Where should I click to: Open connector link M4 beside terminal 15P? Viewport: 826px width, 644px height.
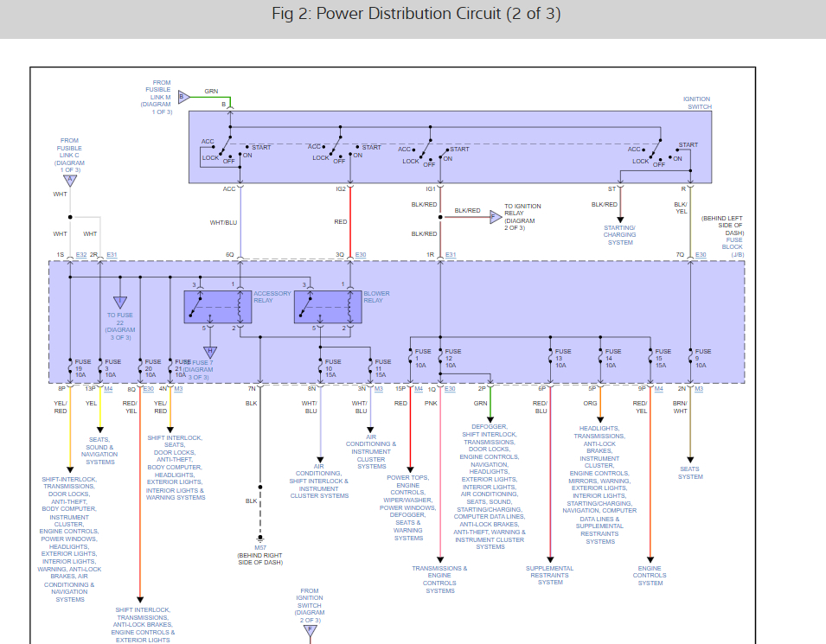419,389
